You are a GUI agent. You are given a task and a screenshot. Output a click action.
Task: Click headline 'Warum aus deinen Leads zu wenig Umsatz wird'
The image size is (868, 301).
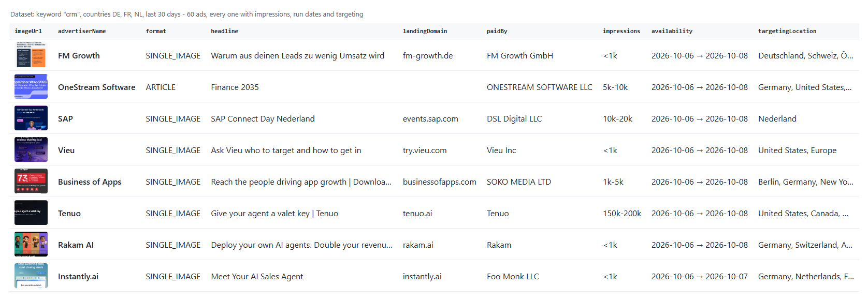[297, 55]
